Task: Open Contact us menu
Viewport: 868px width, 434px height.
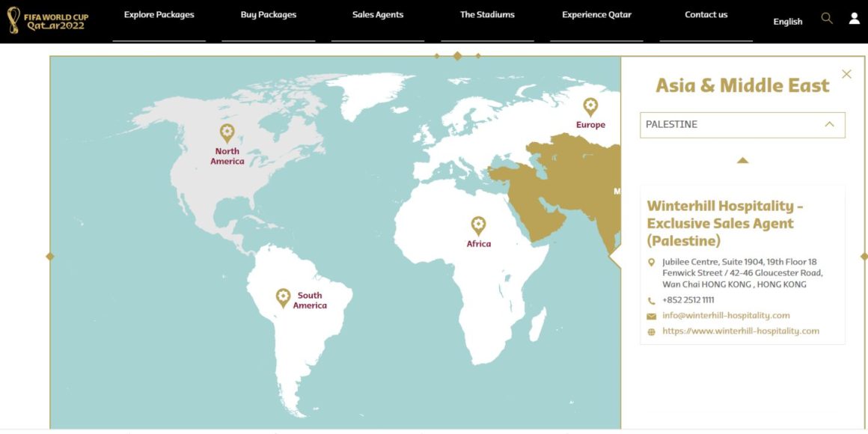Action: click(x=706, y=15)
